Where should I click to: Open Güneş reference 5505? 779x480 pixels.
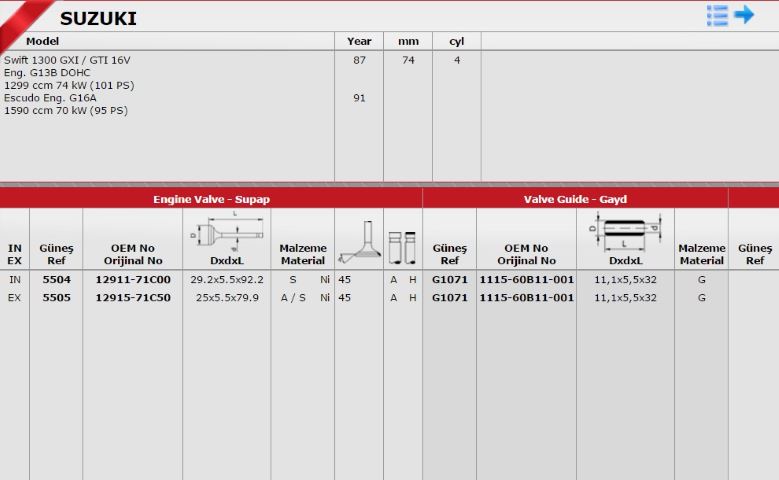56,297
